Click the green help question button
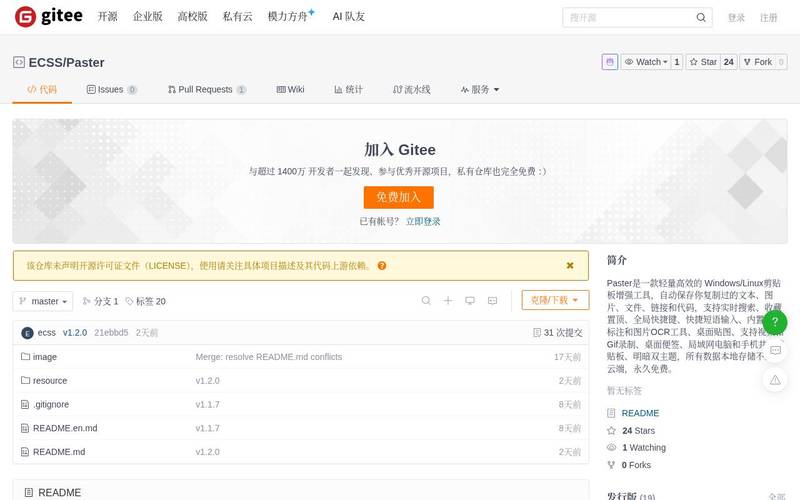 775,322
